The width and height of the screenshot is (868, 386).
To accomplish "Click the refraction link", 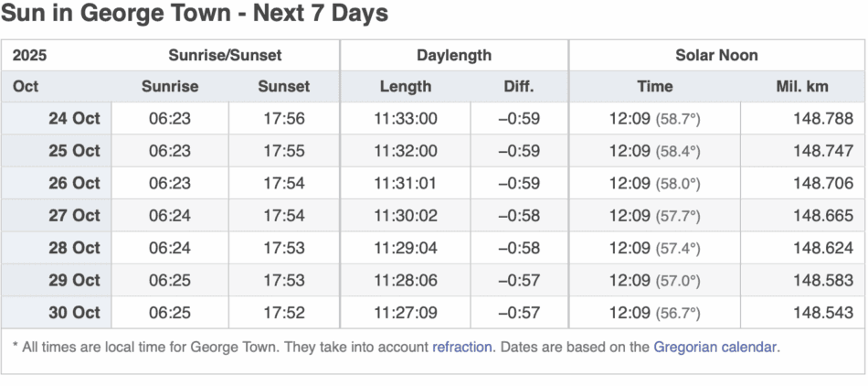I will pyautogui.click(x=462, y=347).
